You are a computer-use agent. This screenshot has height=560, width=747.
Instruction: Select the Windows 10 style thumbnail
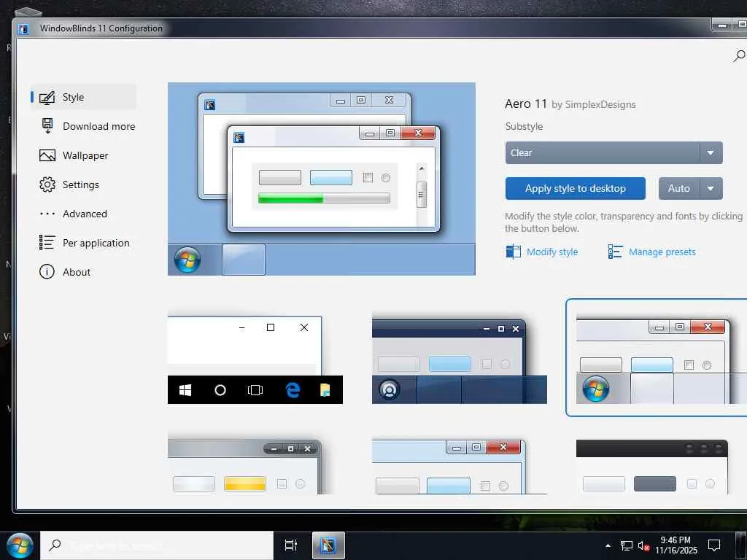tap(255, 357)
